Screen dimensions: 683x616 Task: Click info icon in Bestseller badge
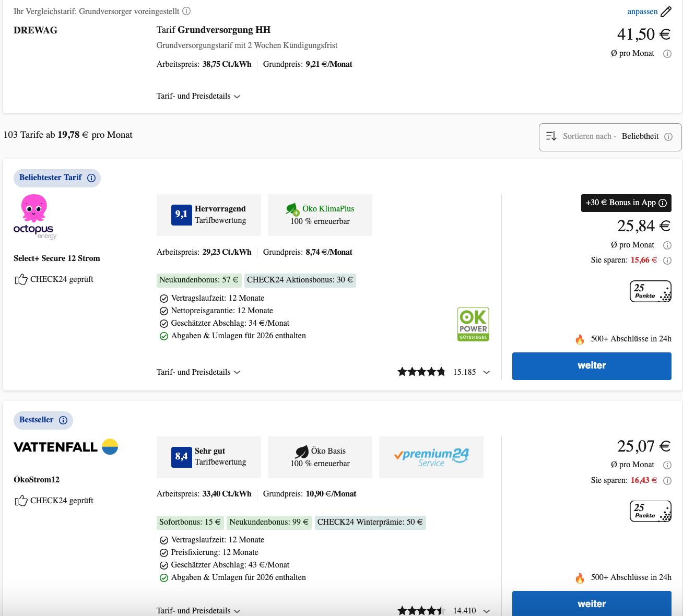pyautogui.click(x=63, y=420)
